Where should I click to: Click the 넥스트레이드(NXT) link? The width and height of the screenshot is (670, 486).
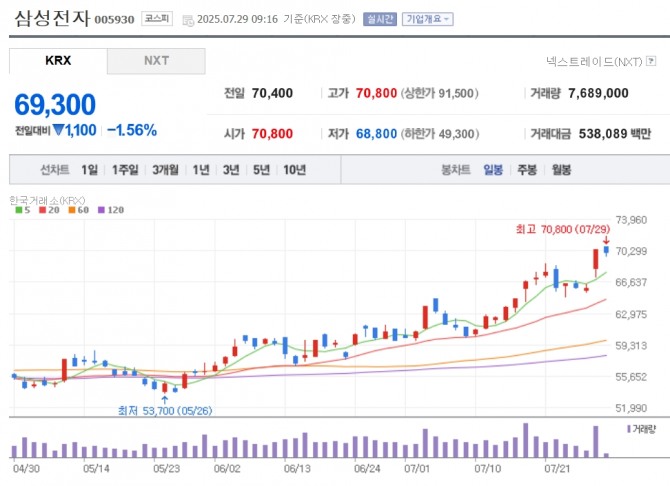[594, 62]
